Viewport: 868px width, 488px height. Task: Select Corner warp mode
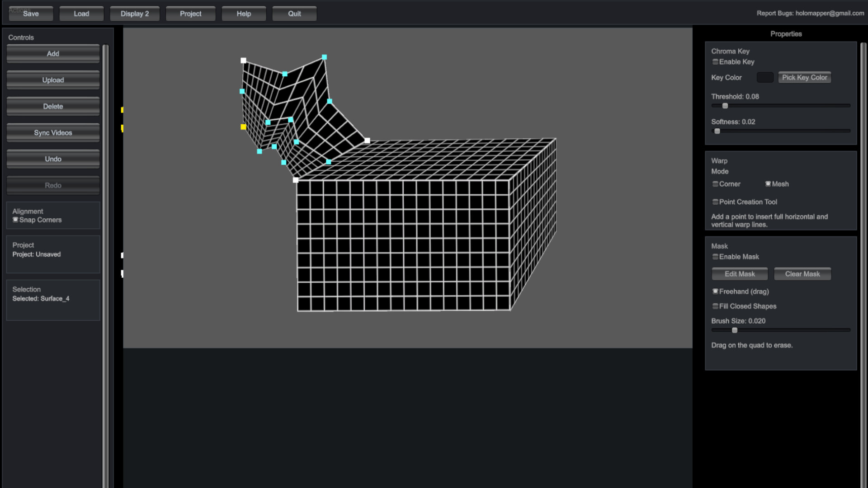tap(715, 184)
